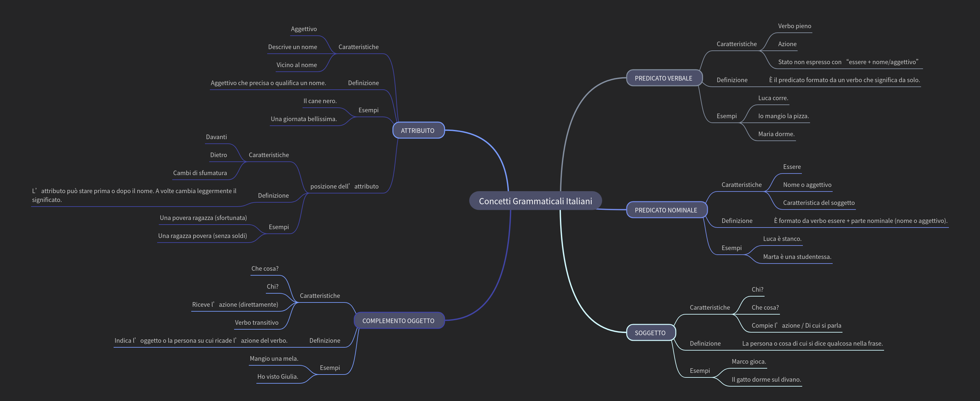The image size is (980, 401).
Task: Select the PREDICATO NOMINALE node
Action: pos(665,210)
